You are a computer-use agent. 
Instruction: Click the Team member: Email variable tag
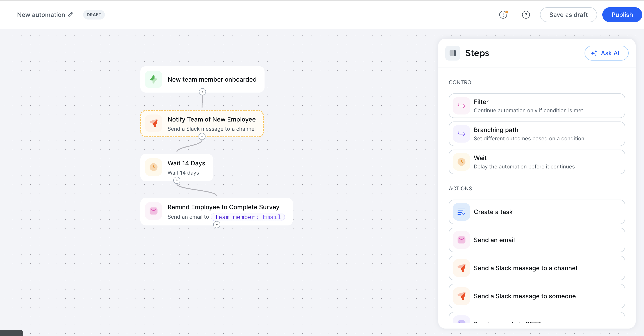[248, 217]
